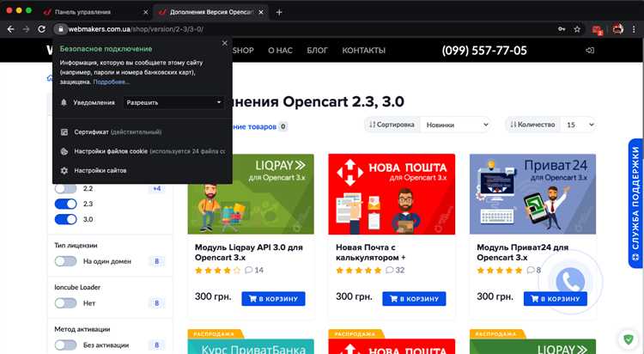Open the red extension icon with badge

tap(597, 29)
